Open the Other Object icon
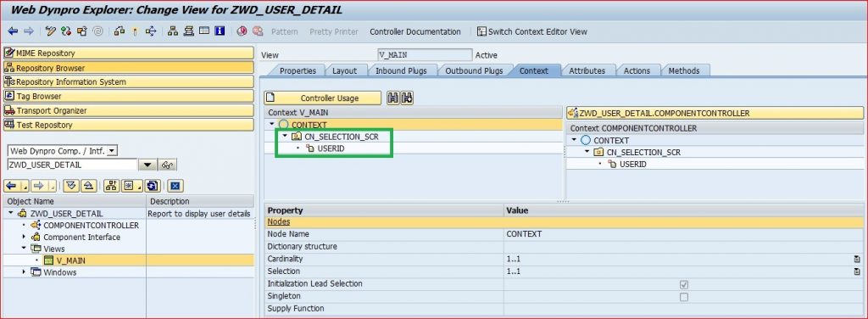868x319 pixels. coord(82,31)
